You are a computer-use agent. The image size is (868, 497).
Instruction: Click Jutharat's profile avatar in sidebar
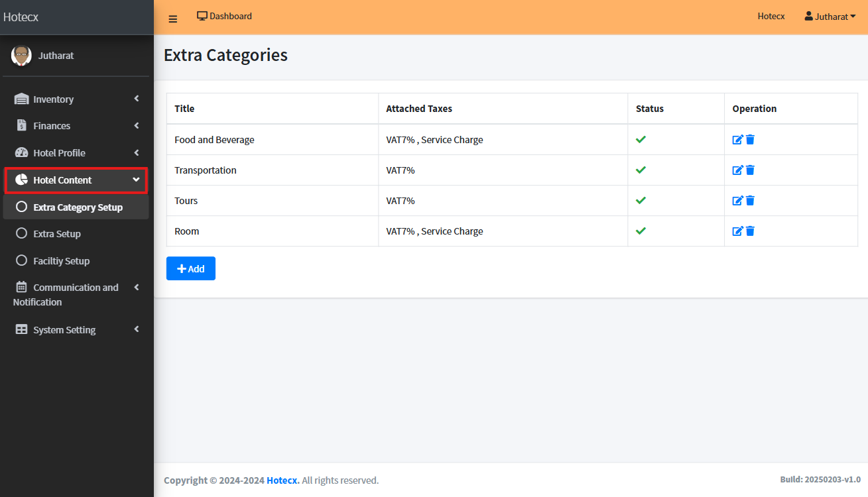[x=21, y=56]
